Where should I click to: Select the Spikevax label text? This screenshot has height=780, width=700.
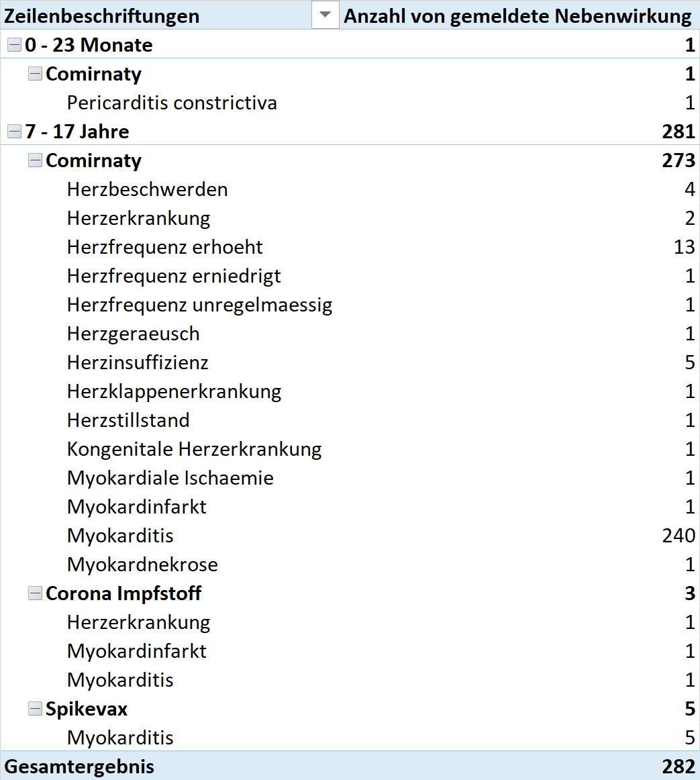click(87, 708)
